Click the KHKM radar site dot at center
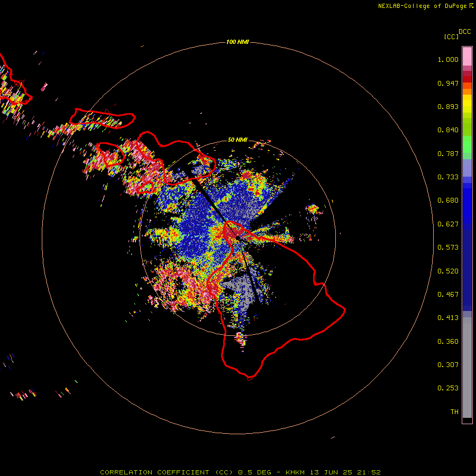Viewport: 476px width, 476px height. [237, 237]
